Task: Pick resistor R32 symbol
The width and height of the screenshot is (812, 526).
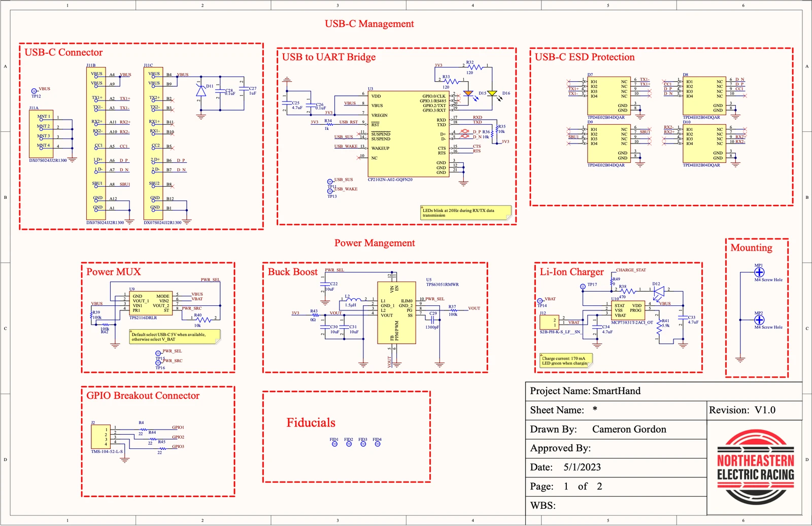Action: pos(476,66)
